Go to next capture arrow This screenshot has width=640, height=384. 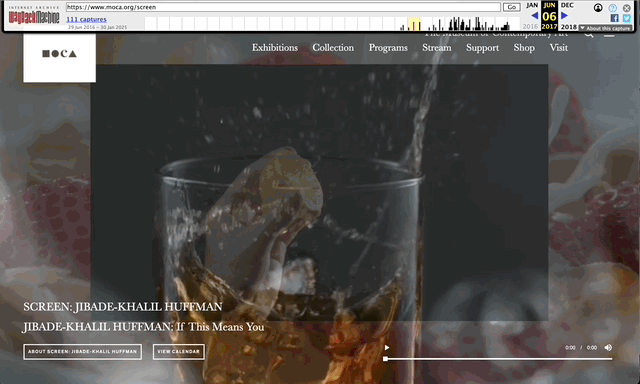[x=564, y=16]
